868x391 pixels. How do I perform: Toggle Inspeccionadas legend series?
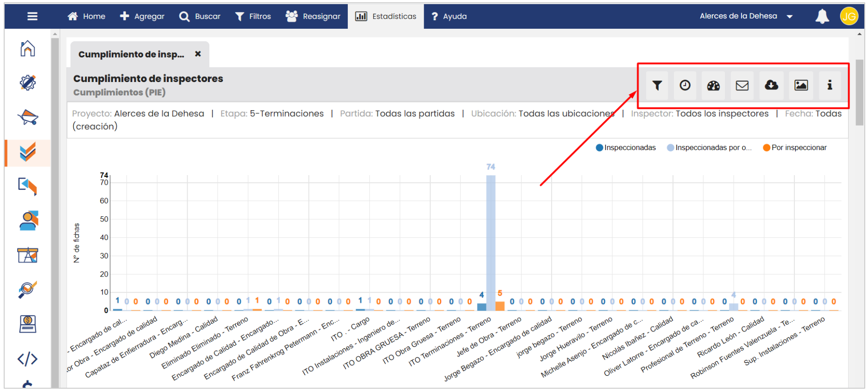[x=625, y=148]
